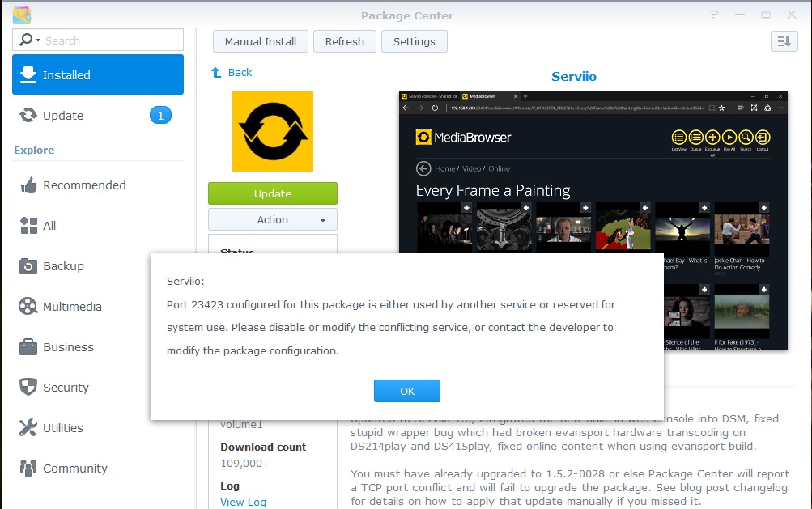Click the '109,000+' download value
Image resolution: width=812 pixels, height=509 pixels.
(x=245, y=464)
